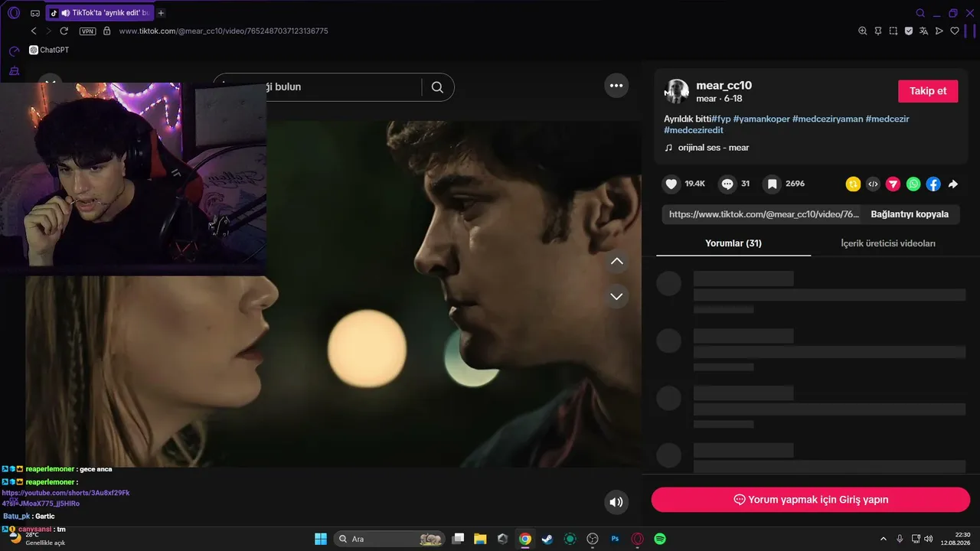The width and height of the screenshot is (980, 551).
Task: Click the Takip et follow button
Action: pos(928,91)
